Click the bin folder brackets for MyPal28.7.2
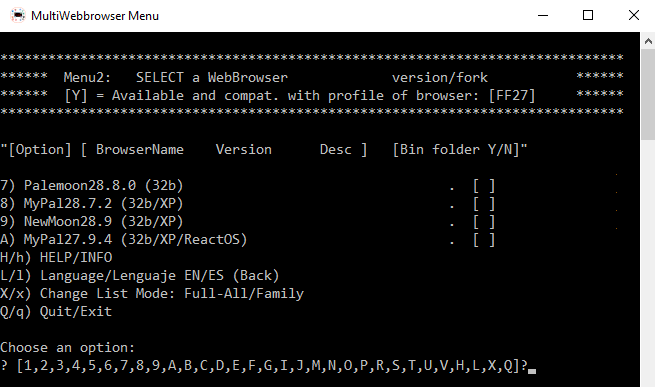The height and width of the screenshot is (387, 655). [484, 204]
